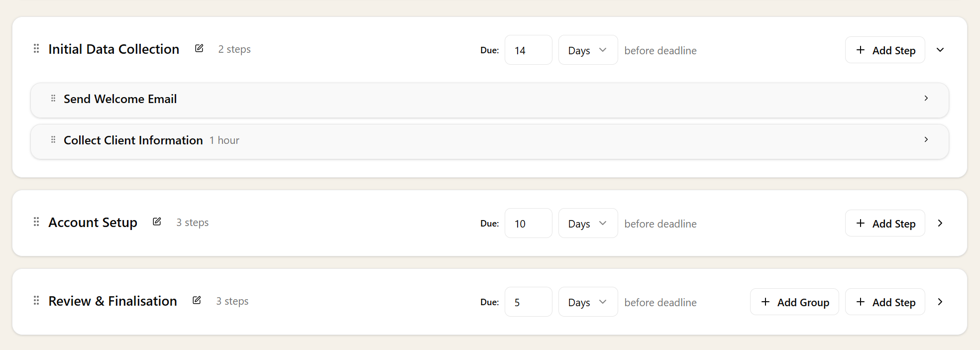Image resolution: width=980 pixels, height=350 pixels.
Task: Expand the Review & Finalisation group
Action: pyautogui.click(x=940, y=302)
